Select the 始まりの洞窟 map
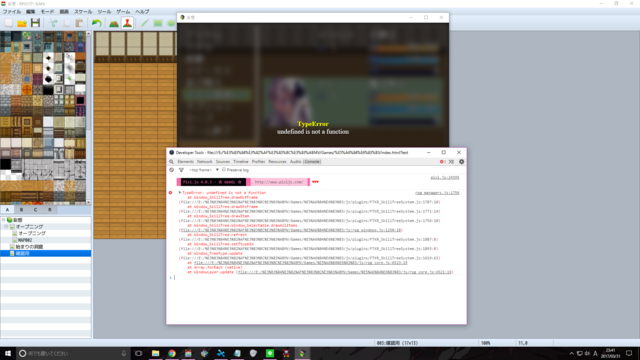640x360 pixels. (29, 247)
